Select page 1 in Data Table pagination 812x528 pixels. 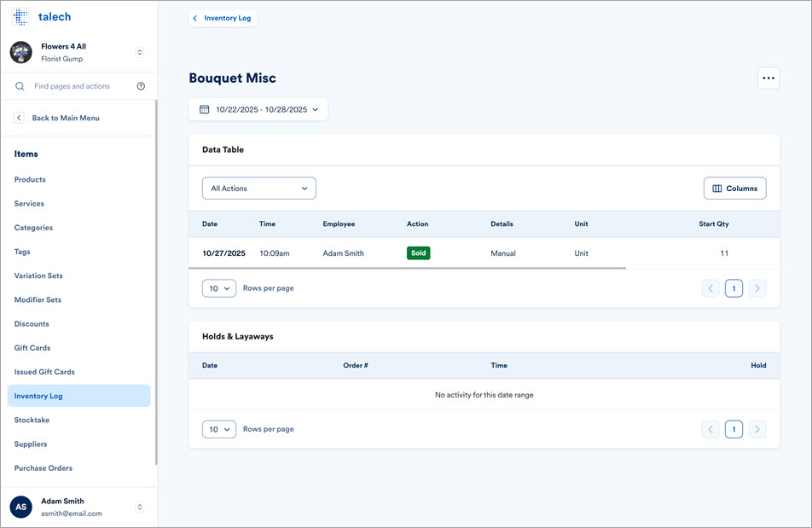pyautogui.click(x=734, y=288)
